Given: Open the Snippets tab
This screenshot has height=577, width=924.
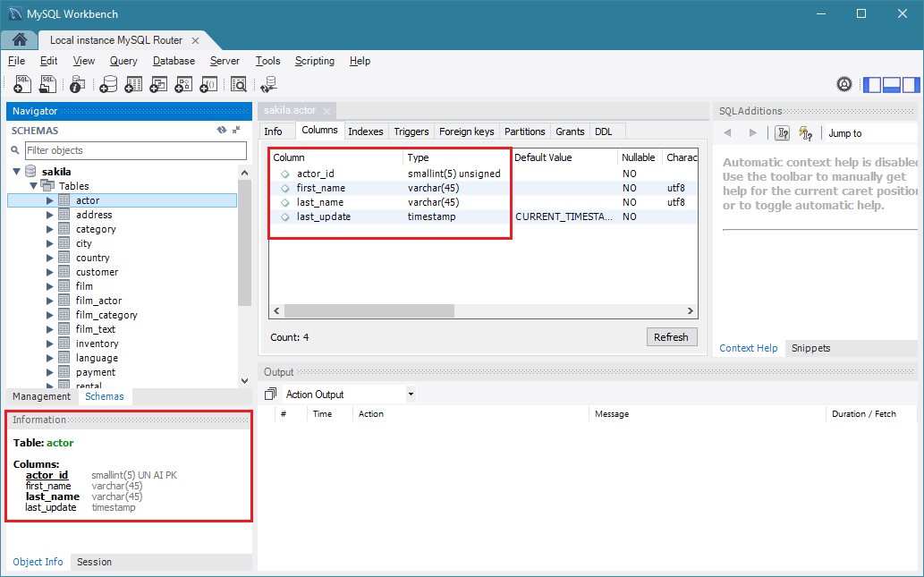Looking at the screenshot, I should (x=811, y=348).
